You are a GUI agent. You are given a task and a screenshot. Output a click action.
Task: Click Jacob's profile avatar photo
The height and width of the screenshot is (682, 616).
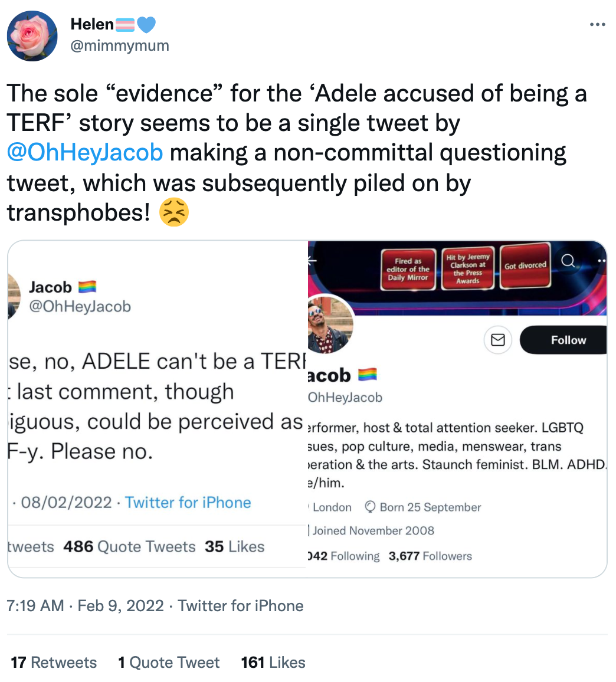[330, 324]
